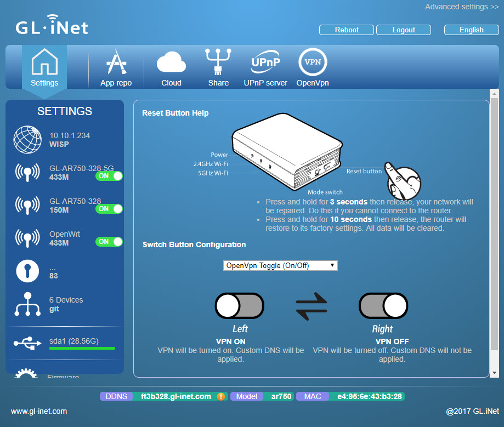Viewport: 504px width, 427px height.
Task: Open the English language selector
Action: 472,30
